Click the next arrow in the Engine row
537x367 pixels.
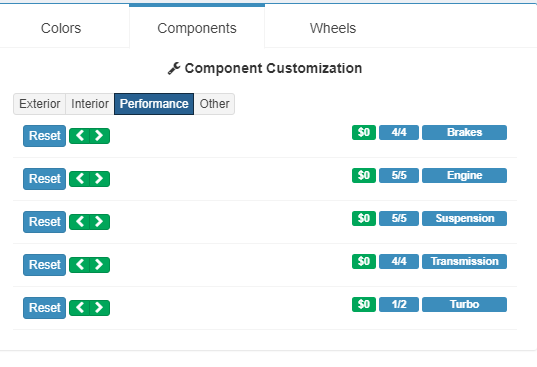point(100,179)
